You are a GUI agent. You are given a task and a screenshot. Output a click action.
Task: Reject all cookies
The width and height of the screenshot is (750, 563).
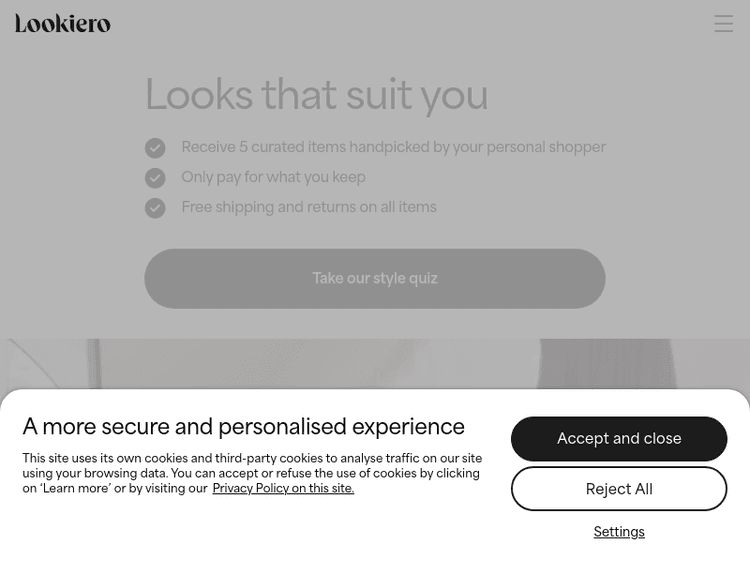tap(618, 489)
